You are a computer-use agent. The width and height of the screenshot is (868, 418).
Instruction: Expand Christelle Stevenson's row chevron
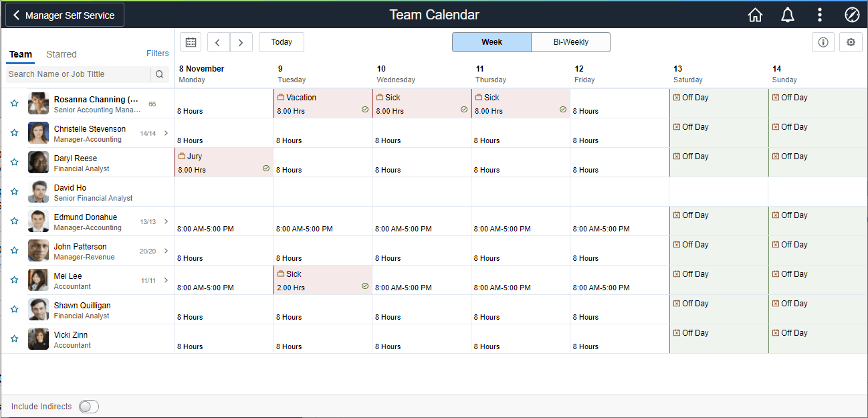point(167,132)
